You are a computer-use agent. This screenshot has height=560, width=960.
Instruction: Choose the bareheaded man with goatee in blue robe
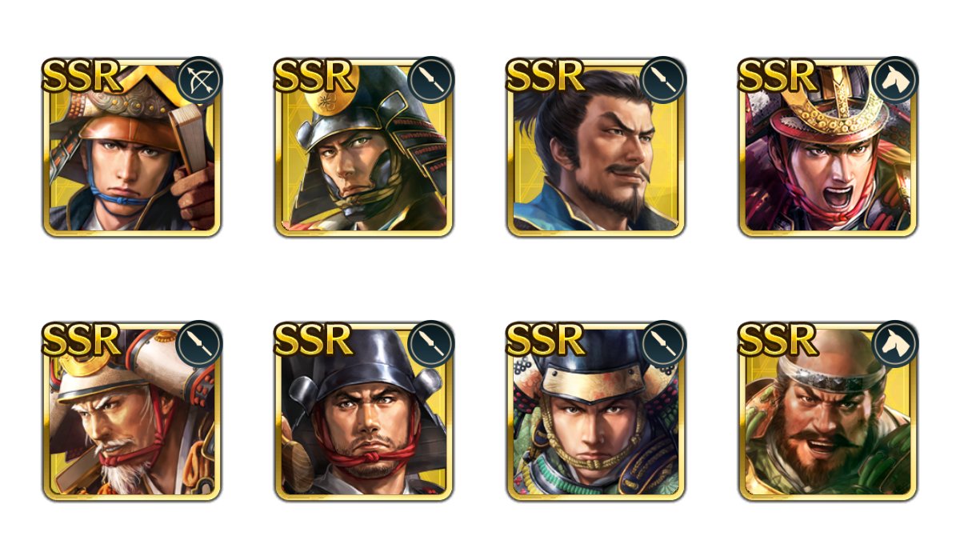(x=597, y=150)
